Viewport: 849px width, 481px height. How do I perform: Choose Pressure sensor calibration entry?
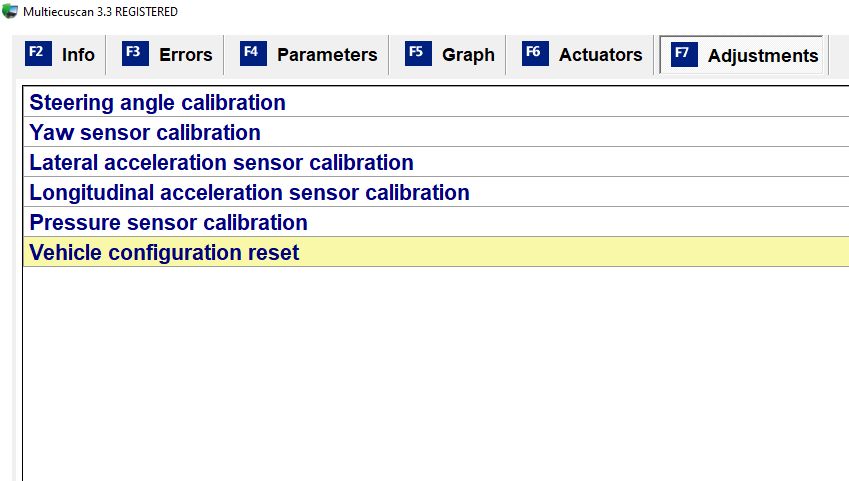point(168,223)
